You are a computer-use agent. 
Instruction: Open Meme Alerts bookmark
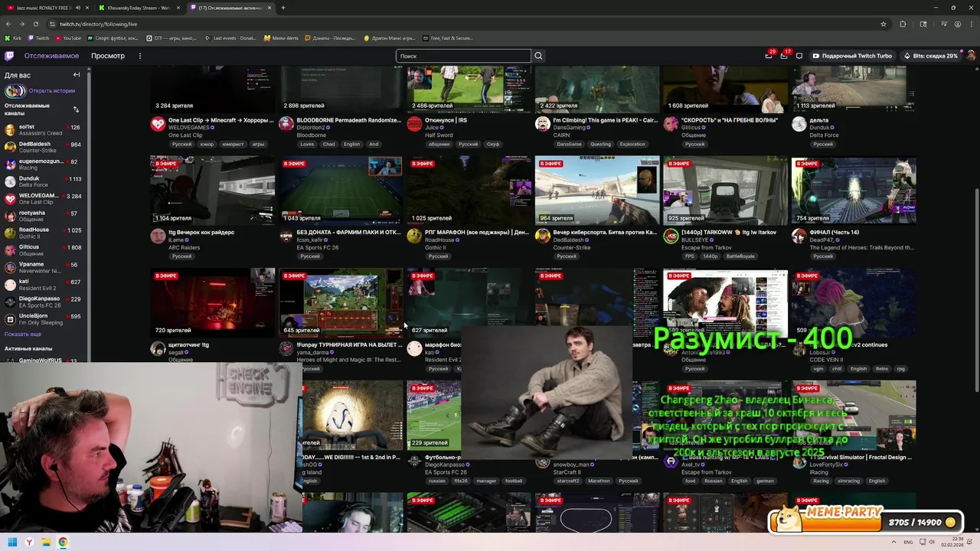click(281, 38)
